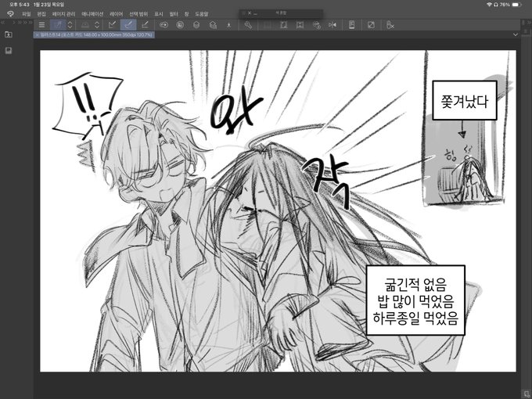Click the cube with overlay icon
Image resolution: width=532 pixels, height=399 pixels.
point(213,25)
